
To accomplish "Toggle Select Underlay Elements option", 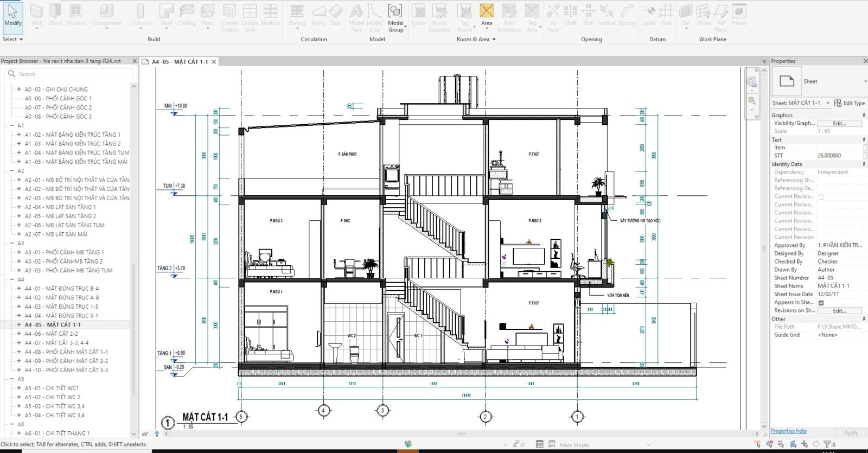I will pyautogui.click(x=769, y=444).
